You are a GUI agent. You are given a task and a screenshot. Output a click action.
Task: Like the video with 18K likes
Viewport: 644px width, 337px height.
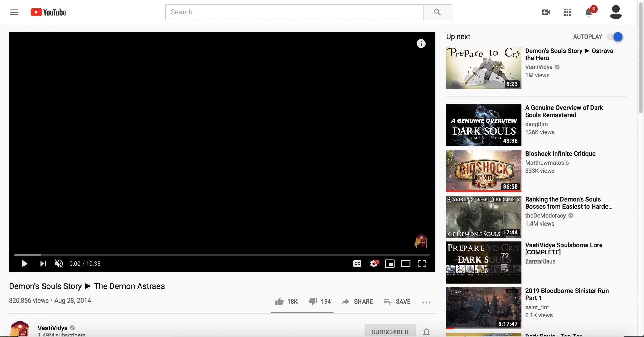point(286,301)
